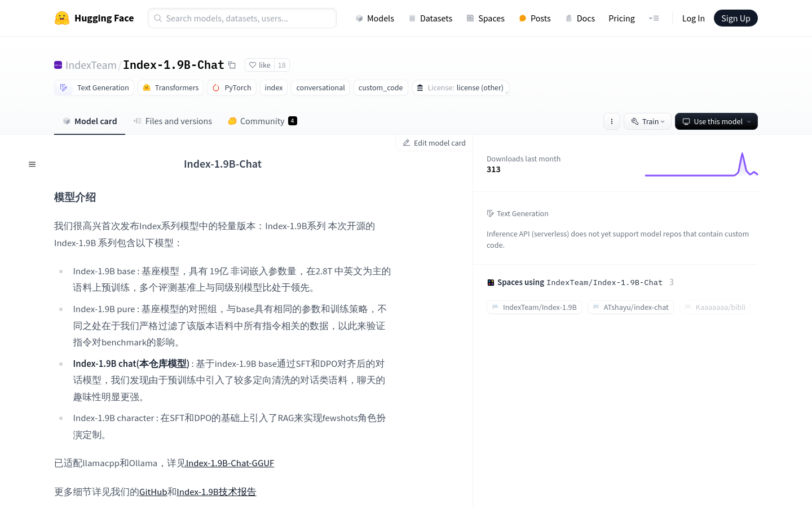Click the downloads trend chart
This screenshot has height=508, width=812.
701,164
